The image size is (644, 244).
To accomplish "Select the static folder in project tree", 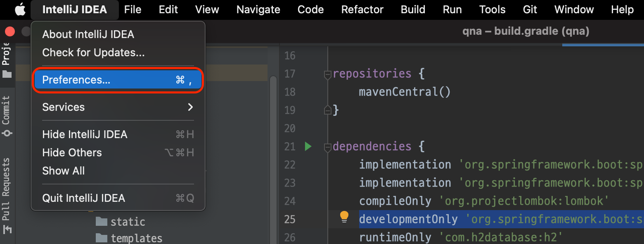I will [120, 222].
